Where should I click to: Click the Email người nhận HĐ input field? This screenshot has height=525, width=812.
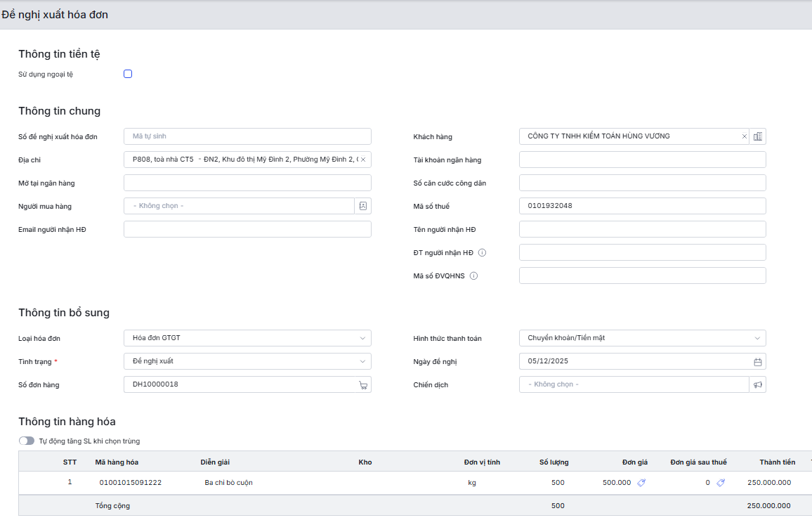247,229
